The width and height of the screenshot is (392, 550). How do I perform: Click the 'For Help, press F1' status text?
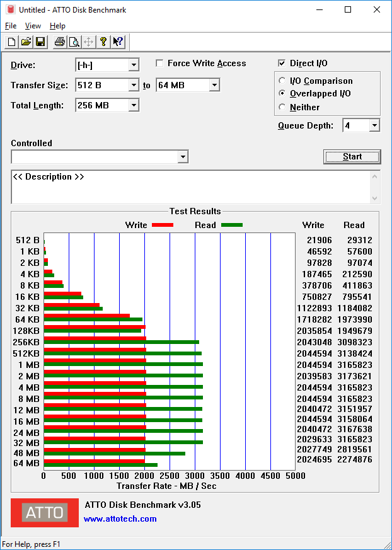(32, 544)
